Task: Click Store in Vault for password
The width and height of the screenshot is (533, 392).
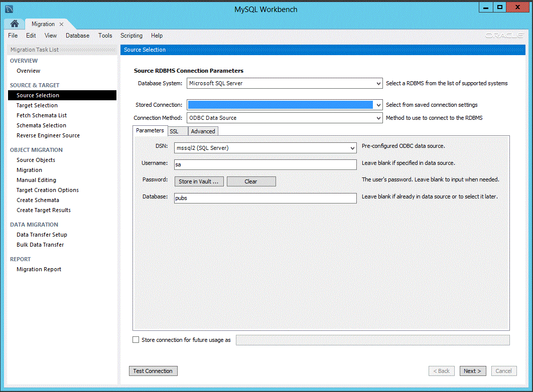Action: (199, 181)
